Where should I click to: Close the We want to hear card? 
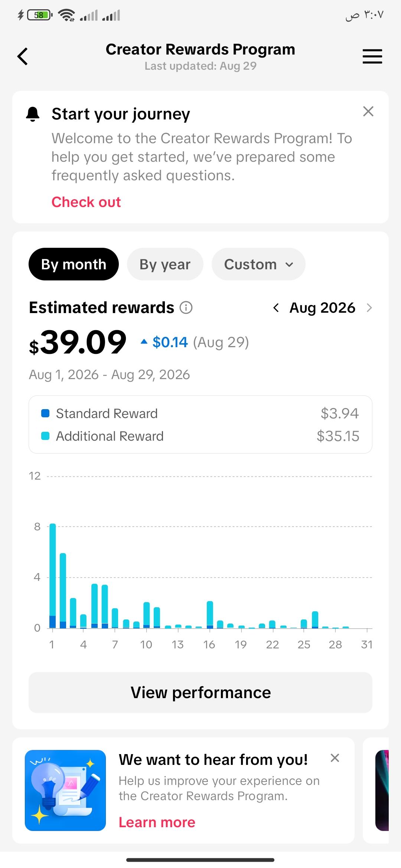click(335, 758)
